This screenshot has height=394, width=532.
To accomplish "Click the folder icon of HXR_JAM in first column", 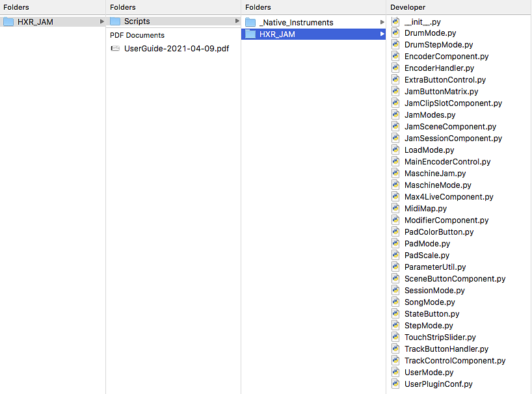I will coord(8,21).
